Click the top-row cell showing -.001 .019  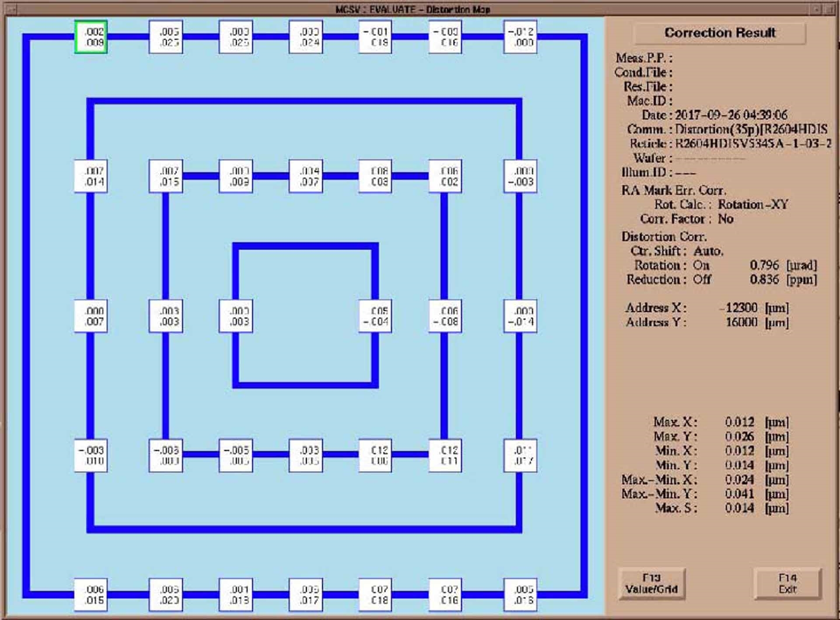coord(375,37)
